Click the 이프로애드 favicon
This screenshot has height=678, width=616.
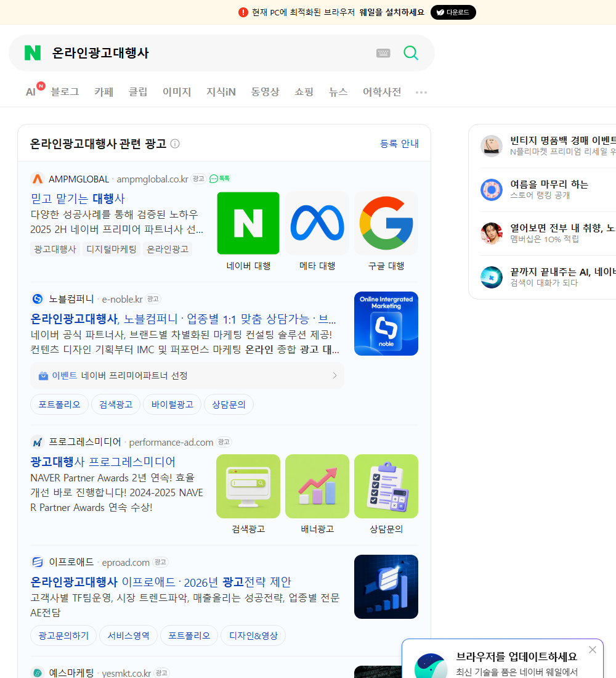click(x=38, y=562)
